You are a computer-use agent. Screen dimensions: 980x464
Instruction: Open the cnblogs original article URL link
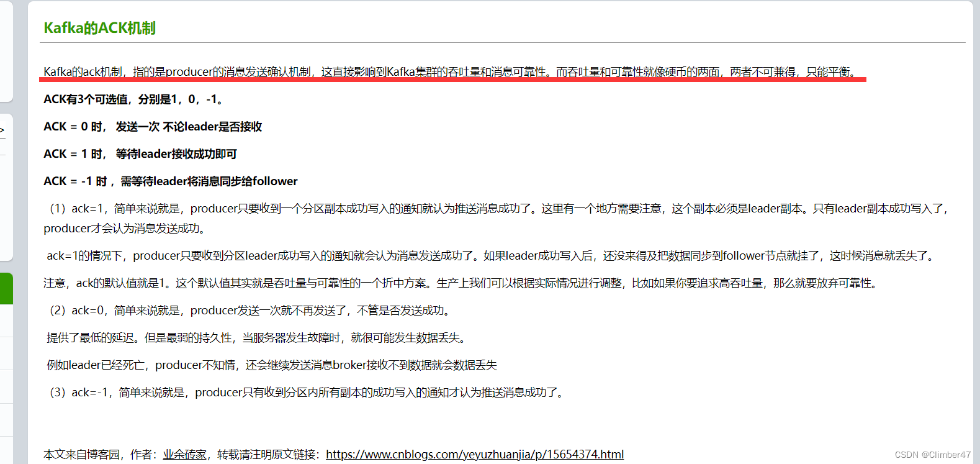475,454
